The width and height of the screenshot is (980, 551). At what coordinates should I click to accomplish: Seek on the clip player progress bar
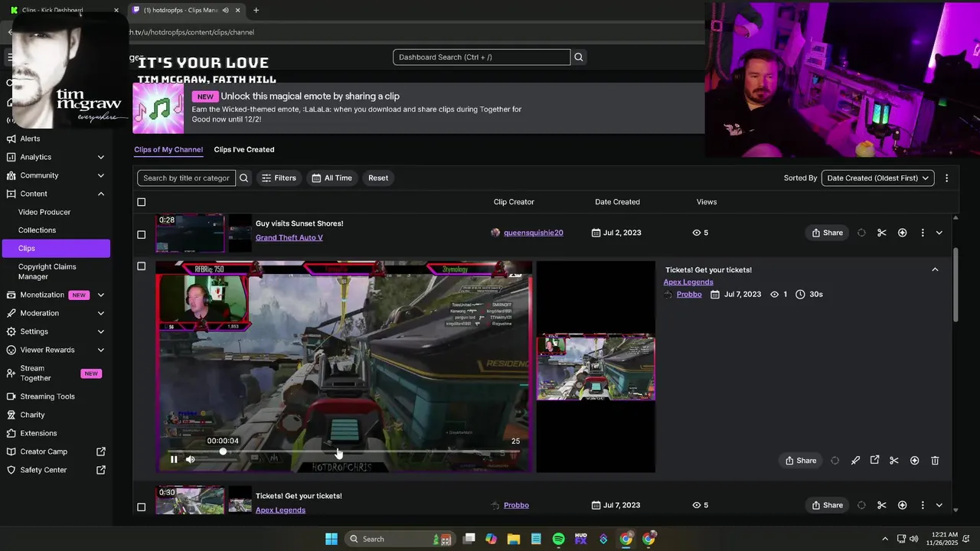click(343, 452)
